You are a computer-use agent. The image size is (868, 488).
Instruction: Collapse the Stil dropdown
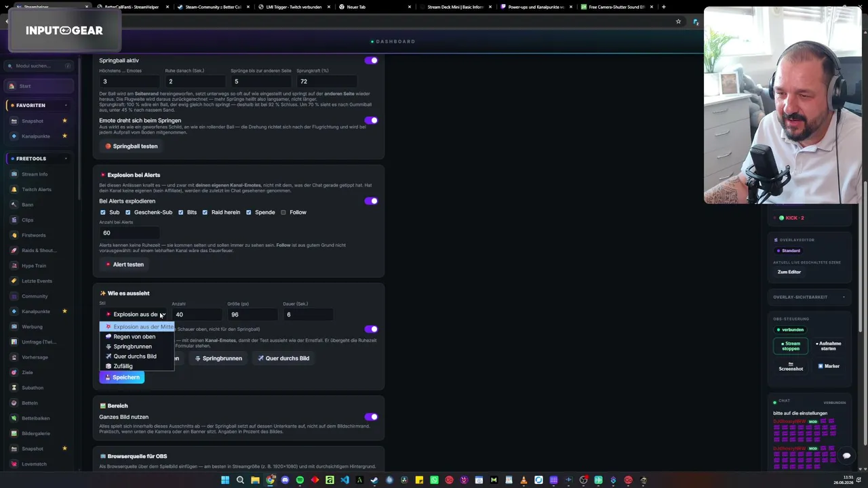pyautogui.click(x=134, y=314)
